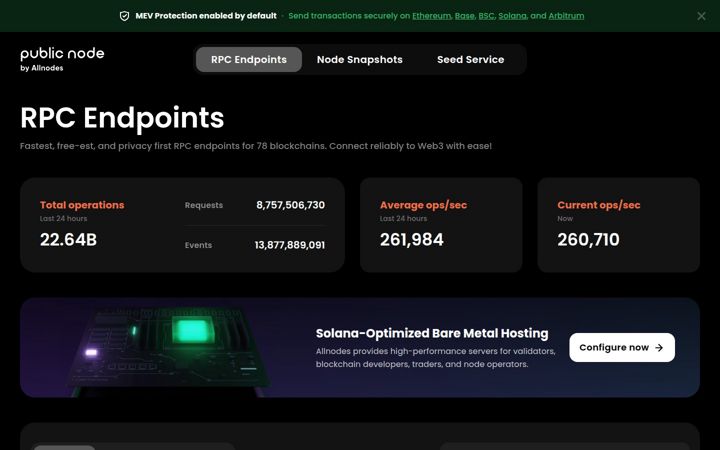Screen dimensions: 720x450
Task: Follow the Base link in the banner
Action: coord(464,16)
